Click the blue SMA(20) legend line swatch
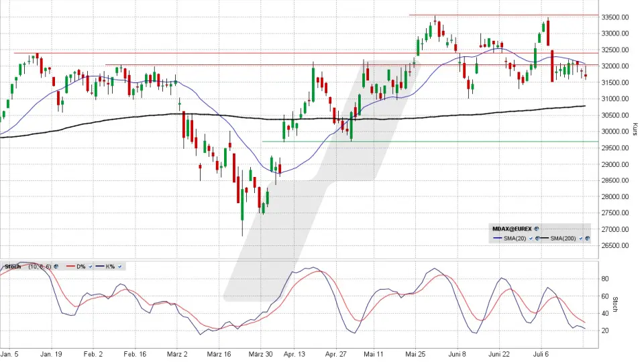 tap(497, 237)
